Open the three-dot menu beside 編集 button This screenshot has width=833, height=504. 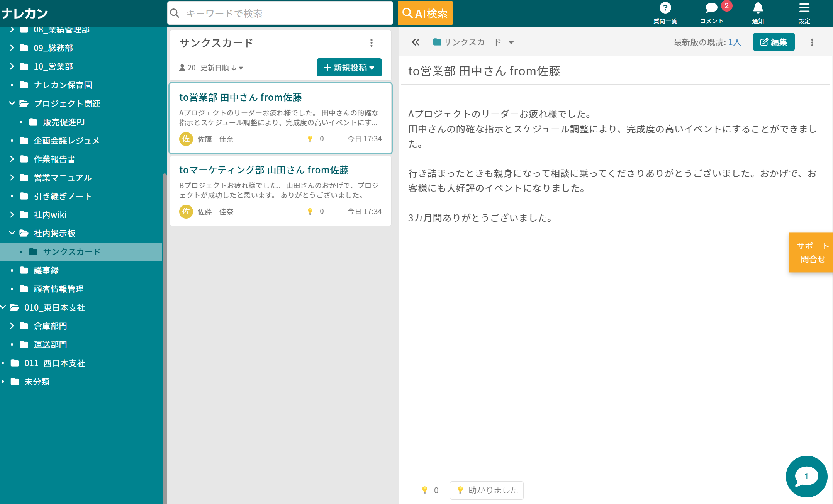[812, 42]
